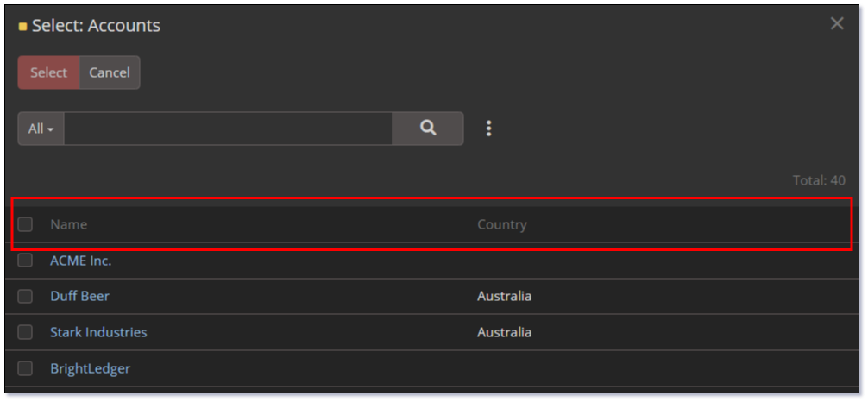Click Australia in the Duff Beer row

504,296
